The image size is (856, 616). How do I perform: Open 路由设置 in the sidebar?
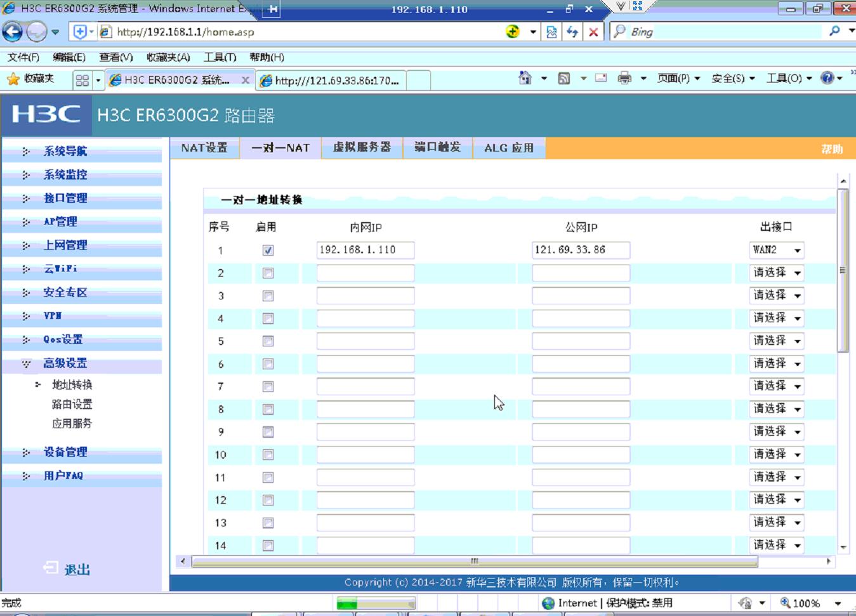coord(72,404)
